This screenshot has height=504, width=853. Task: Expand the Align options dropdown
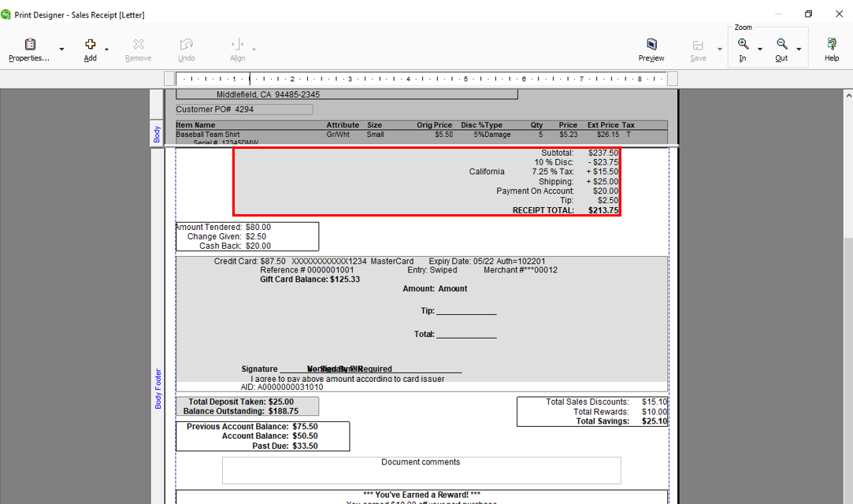tap(253, 50)
